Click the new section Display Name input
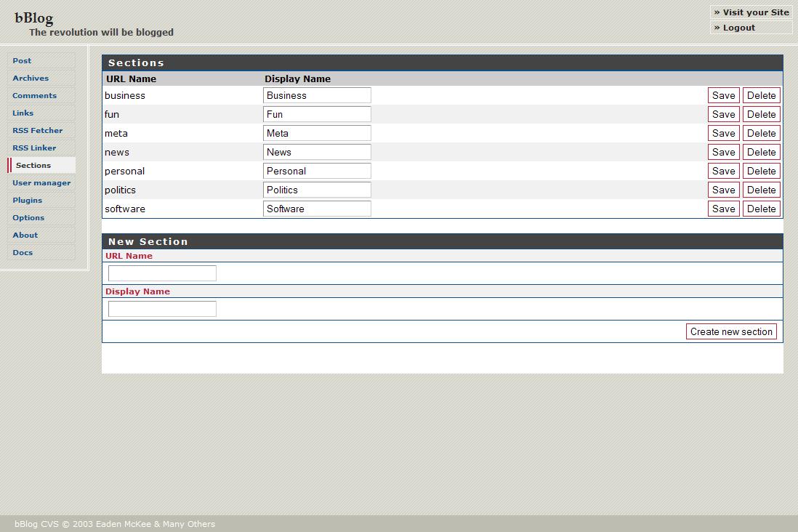798x532 pixels. (162, 309)
